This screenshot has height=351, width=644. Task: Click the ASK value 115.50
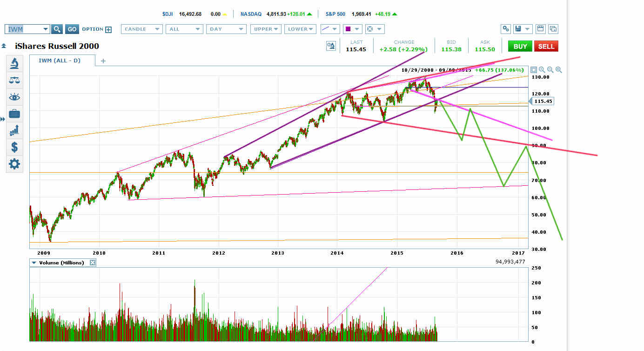pos(485,49)
